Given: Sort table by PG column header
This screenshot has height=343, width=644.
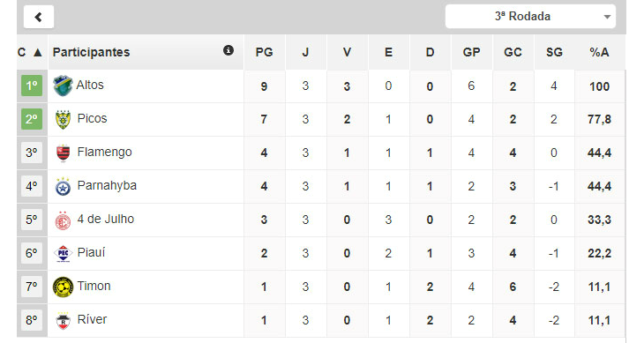Looking at the screenshot, I should 264,52.
